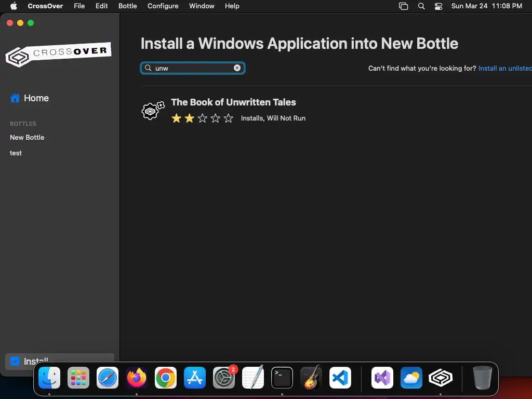The height and width of the screenshot is (399, 532).
Task: Launch GarageBand from the Dock
Action: (x=311, y=377)
